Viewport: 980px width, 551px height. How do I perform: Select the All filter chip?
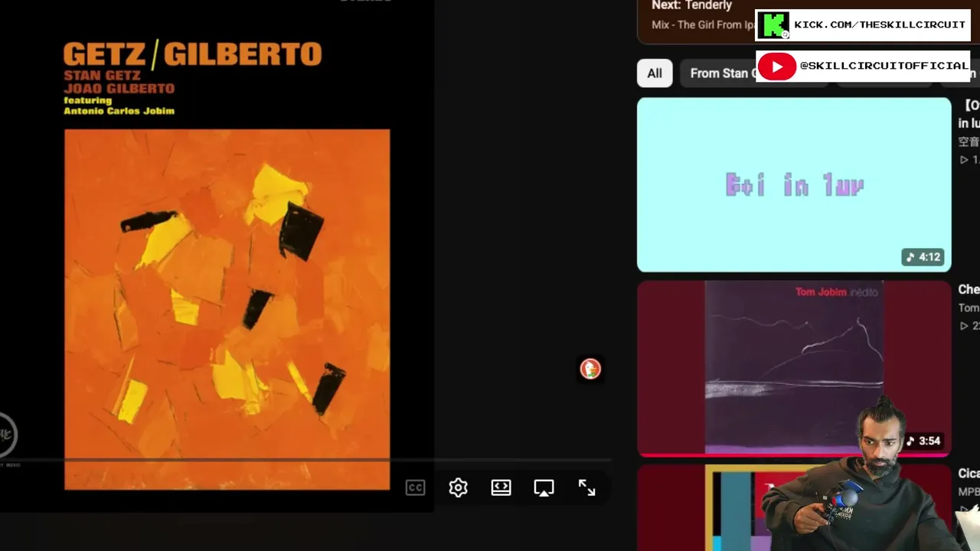pos(655,73)
